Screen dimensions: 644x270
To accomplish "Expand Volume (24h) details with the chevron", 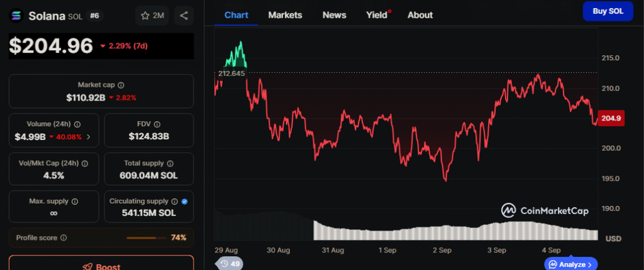I will (x=89, y=136).
